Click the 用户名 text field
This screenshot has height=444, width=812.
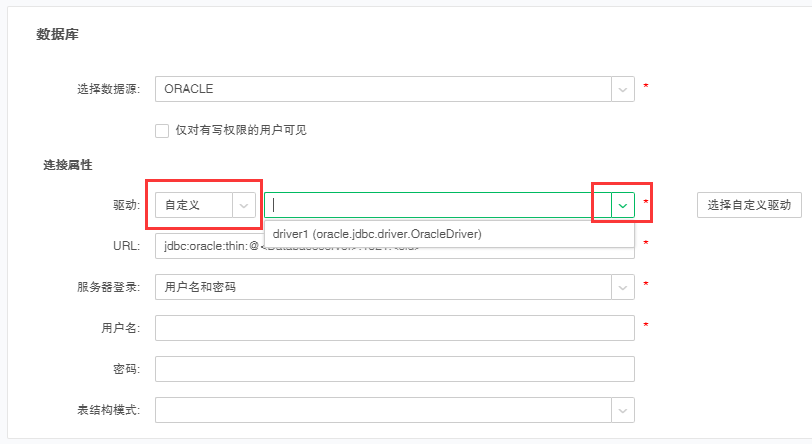(x=395, y=328)
